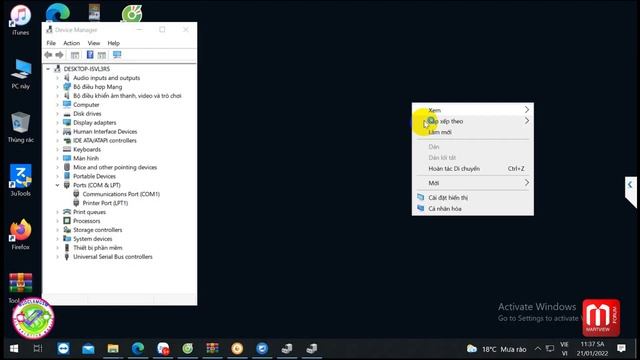The height and width of the screenshot is (360, 640).
Task: Click the show/hide console tree toolbar icon
Action: tap(75, 55)
